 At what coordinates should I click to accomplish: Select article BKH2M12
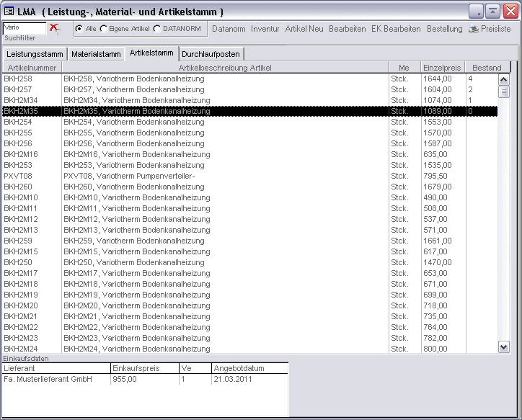[x=250, y=219]
